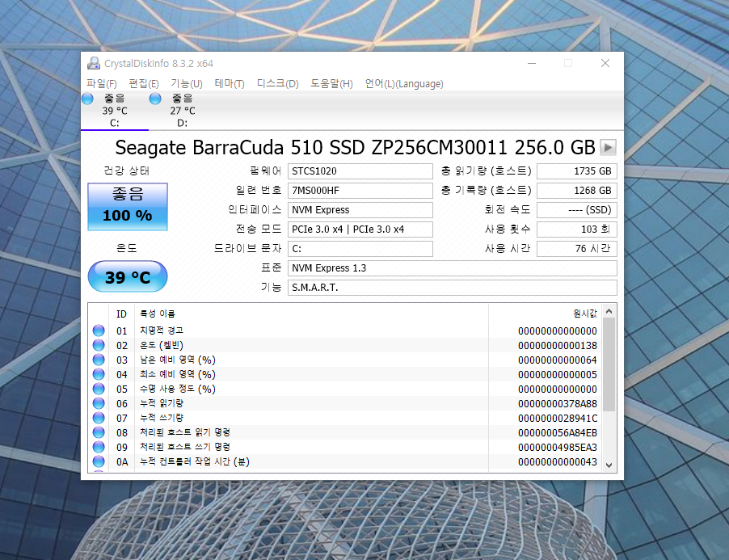Select the 누적 쓰기량 attribute row

[x=345, y=418]
